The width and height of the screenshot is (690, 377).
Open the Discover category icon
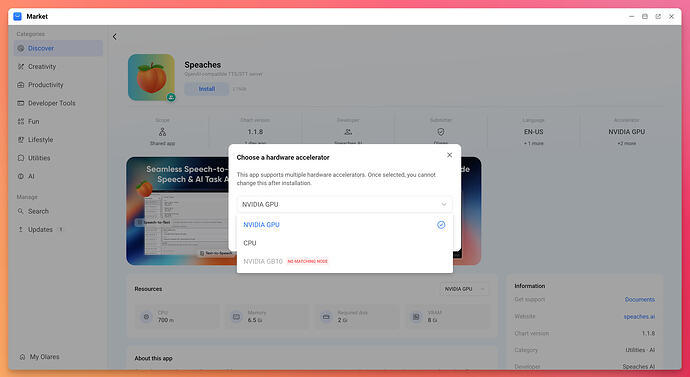click(21, 48)
